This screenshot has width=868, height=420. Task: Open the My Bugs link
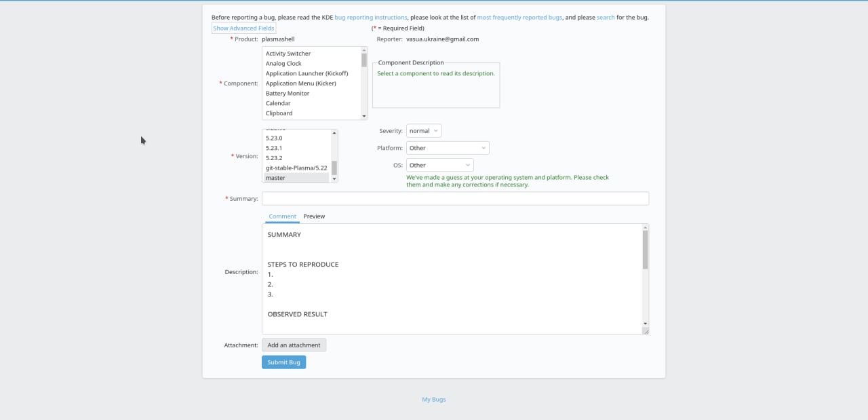pos(434,400)
